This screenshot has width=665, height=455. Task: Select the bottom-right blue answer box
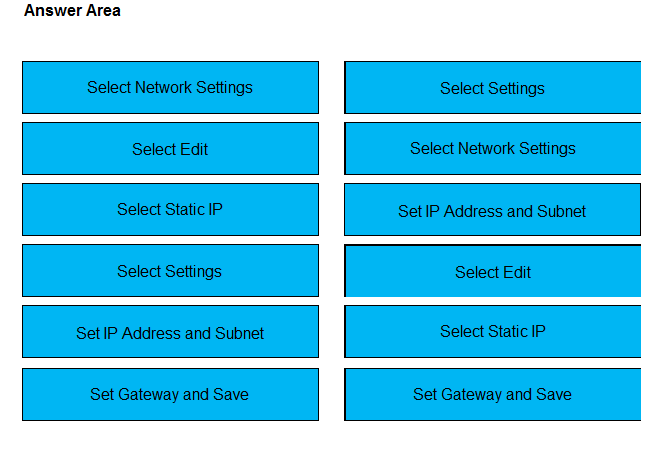[492, 395]
